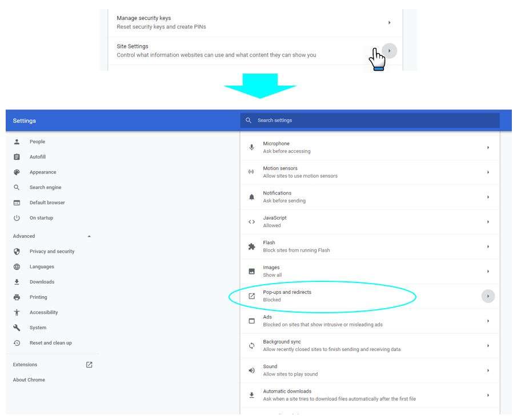Image resolution: width=521 pixels, height=420 pixels.
Task: Click the Notifications bell icon
Action: [252, 197]
